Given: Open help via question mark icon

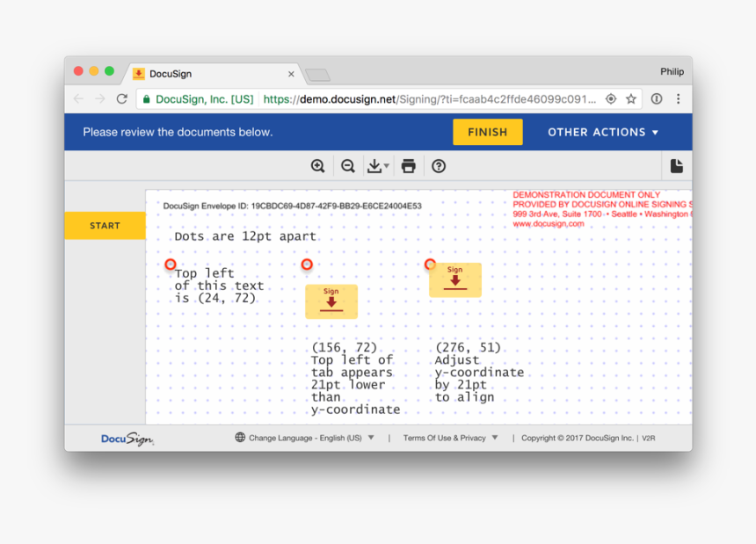Looking at the screenshot, I should click(439, 166).
